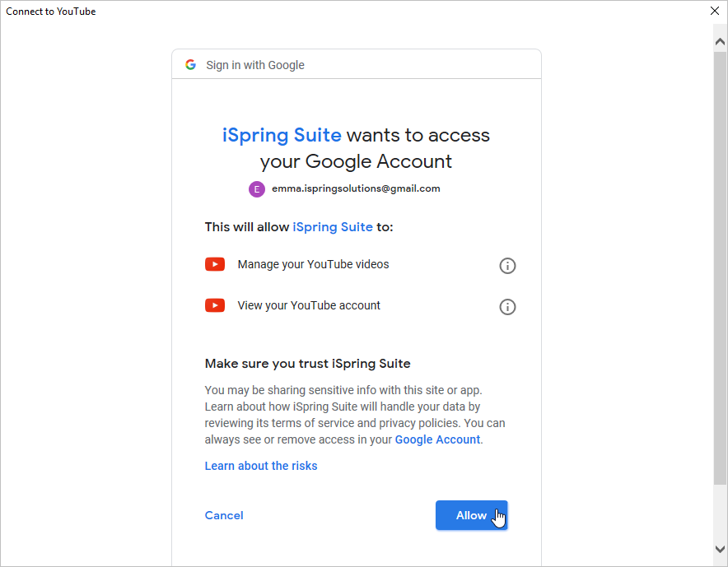The width and height of the screenshot is (728, 567).
Task: Cancel the Google account access request
Action: [224, 515]
